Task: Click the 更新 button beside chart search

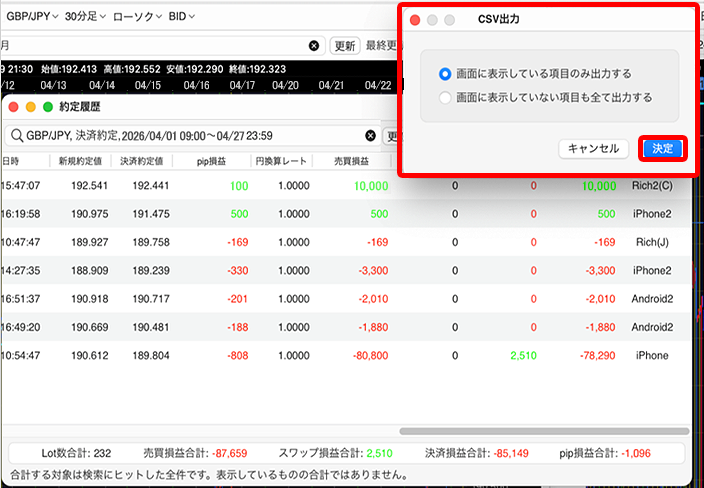Action: pos(345,46)
